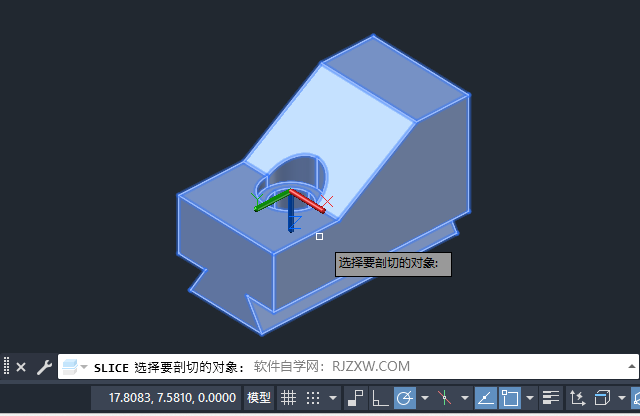The width and height of the screenshot is (640, 416).
Task: Disable 2D object snap icon
Action: click(x=510, y=398)
